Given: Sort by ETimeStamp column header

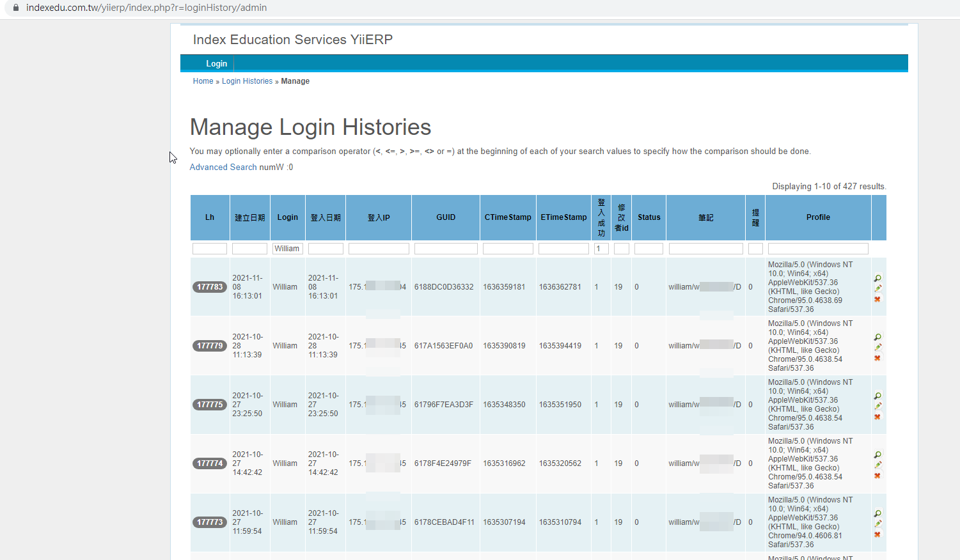Looking at the screenshot, I should coord(563,217).
